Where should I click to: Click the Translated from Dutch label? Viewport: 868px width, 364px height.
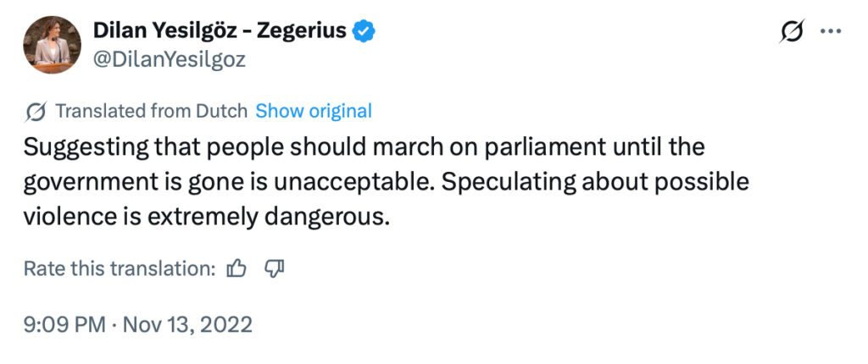click(x=151, y=111)
